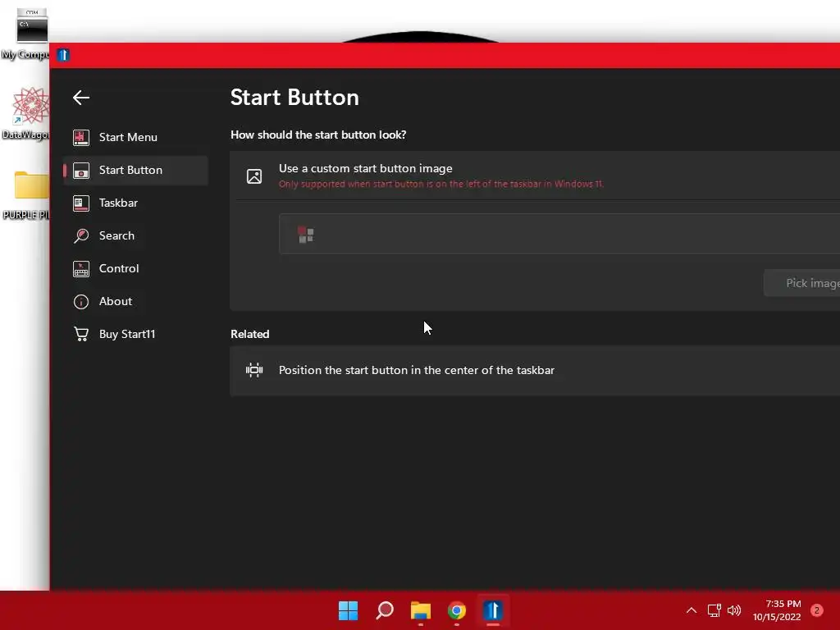840x630 pixels.
Task: Click the Pick image button
Action: pos(802,283)
